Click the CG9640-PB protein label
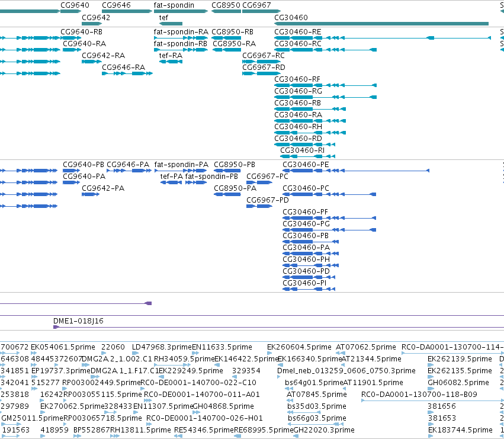The width and height of the screenshot is (504, 439). (84, 164)
